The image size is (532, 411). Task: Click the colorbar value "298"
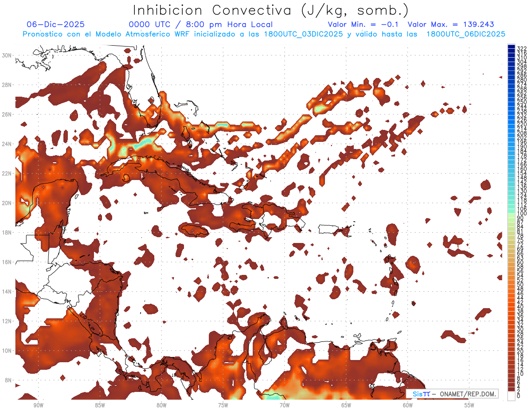[x=521, y=66]
